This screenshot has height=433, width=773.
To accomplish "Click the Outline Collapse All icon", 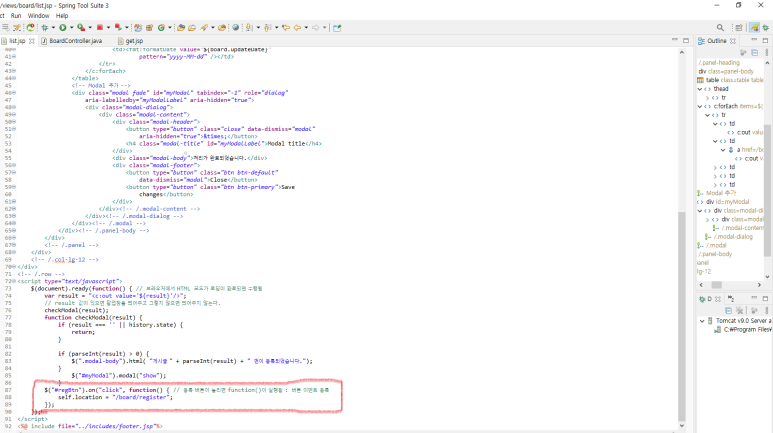I will pyautogui.click(x=755, y=52).
